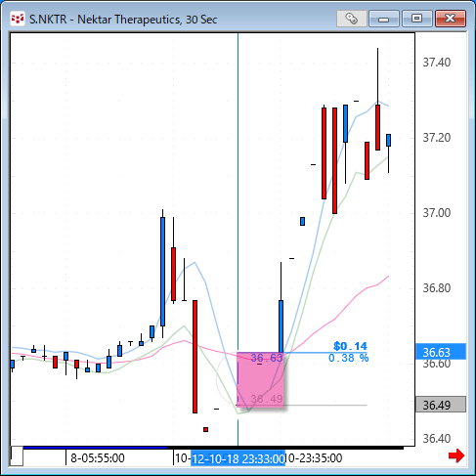This screenshot has width=476, height=476.
Task: Click the CQG chart logo in the title bar
Action: click(18, 19)
